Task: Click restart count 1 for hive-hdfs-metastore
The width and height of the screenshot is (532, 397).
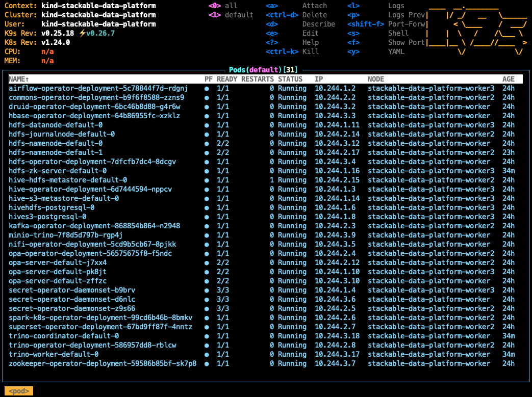Action: tap(272, 180)
